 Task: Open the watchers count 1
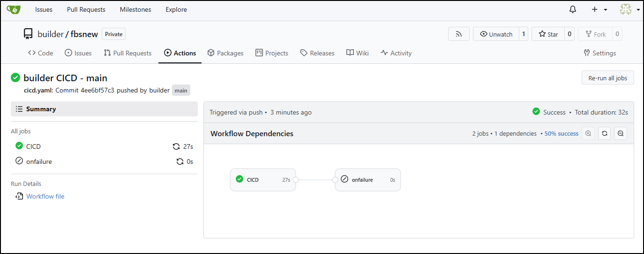click(524, 34)
